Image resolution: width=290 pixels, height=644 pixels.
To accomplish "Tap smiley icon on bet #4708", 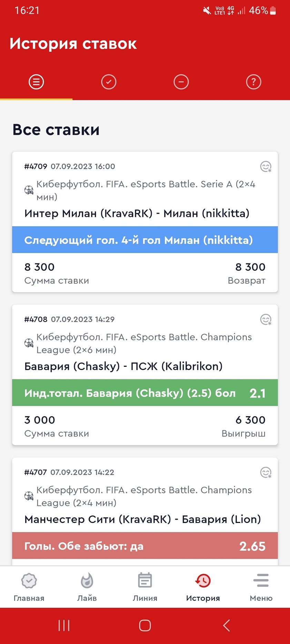I will coord(266,320).
